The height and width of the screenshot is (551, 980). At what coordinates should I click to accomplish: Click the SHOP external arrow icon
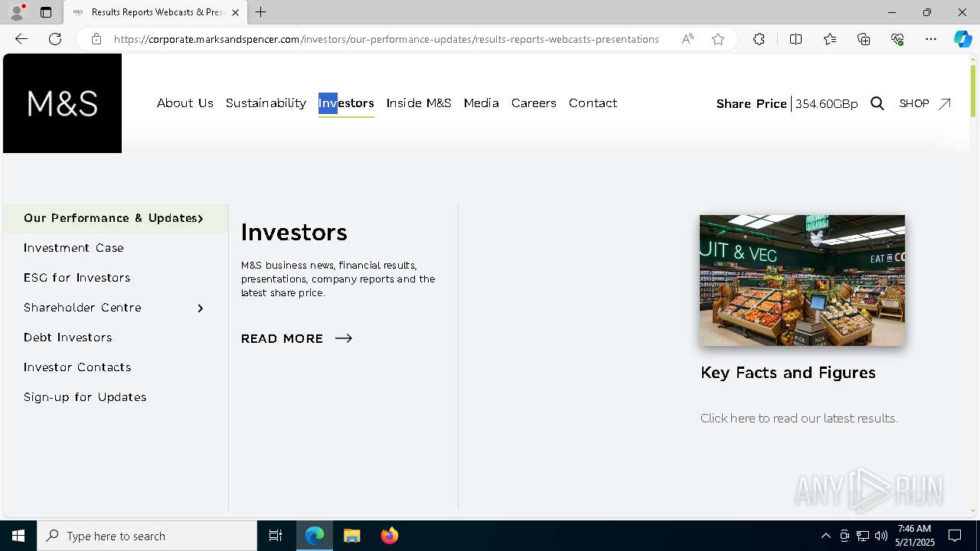coord(945,103)
